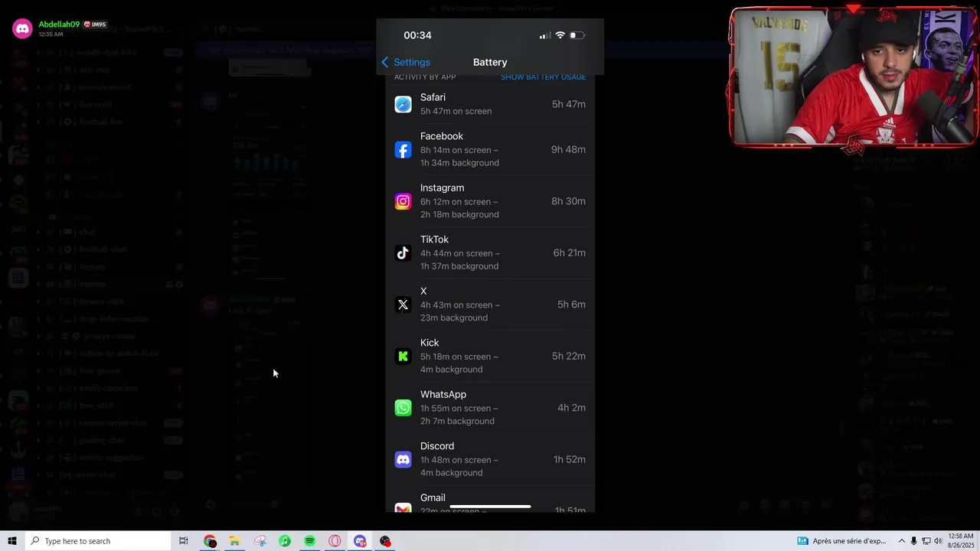980x551 pixels.
Task: Open Google Chrome from taskbar
Action: (210, 541)
